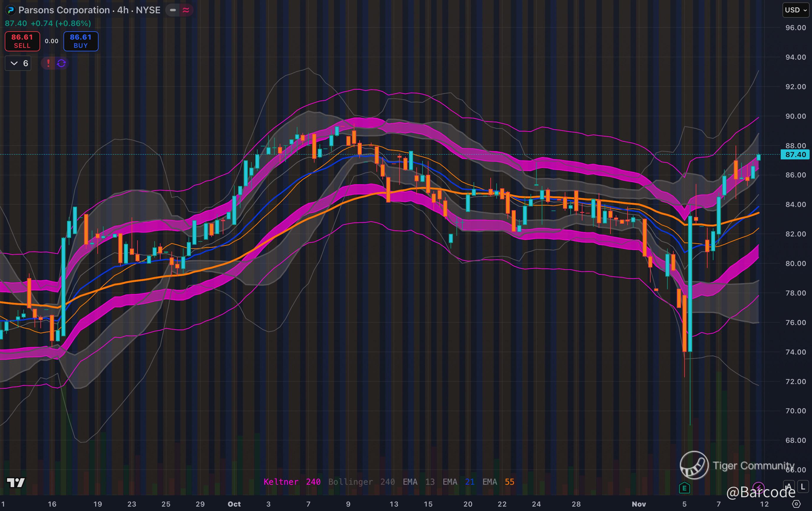
Task: Click the gray market status pill icon
Action: 173,10
